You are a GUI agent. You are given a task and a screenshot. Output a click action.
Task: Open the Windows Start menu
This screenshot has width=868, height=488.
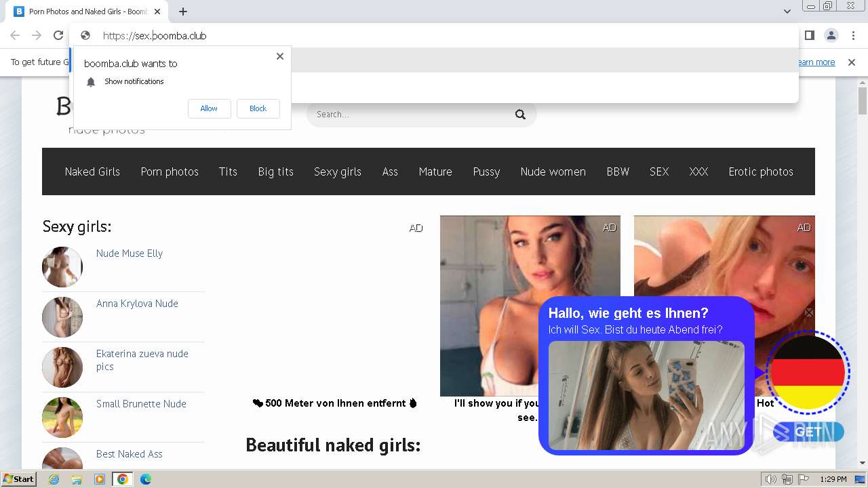coord(19,479)
